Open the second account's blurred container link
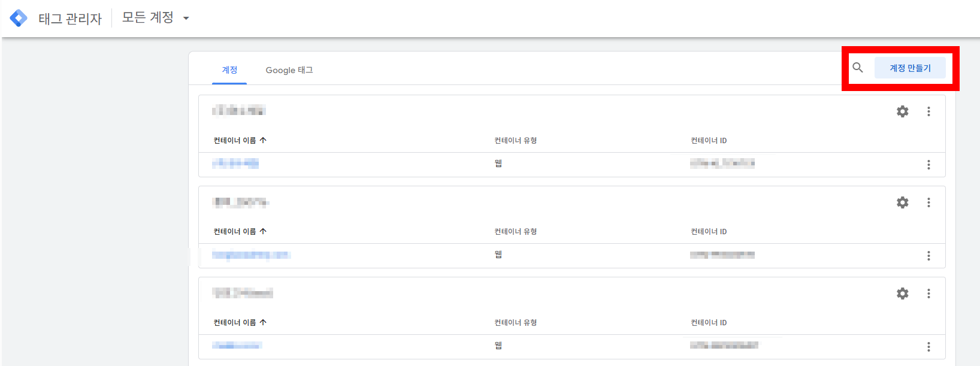This screenshot has height=366, width=980. pyautogui.click(x=251, y=255)
